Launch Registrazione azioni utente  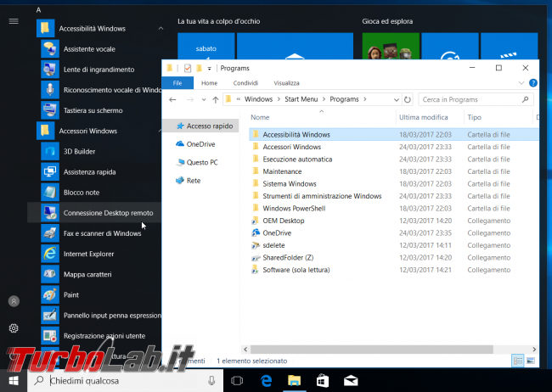click(x=101, y=335)
